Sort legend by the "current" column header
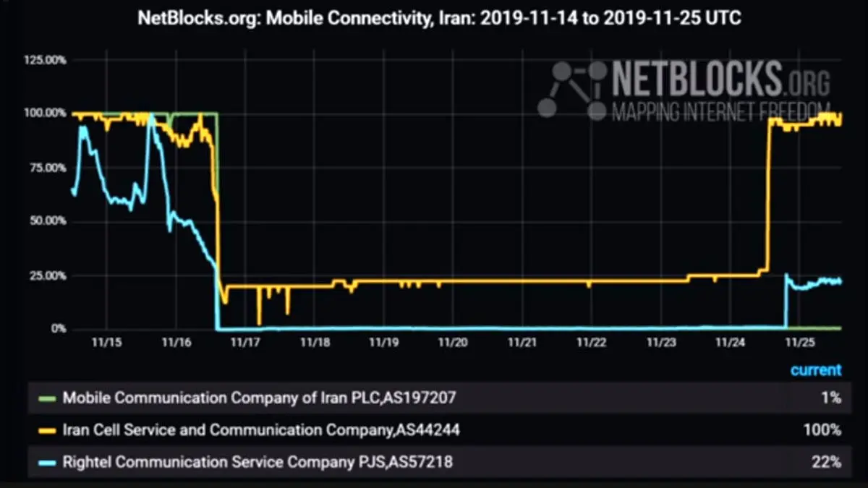The height and width of the screenshot is (488, 868). tap(816, 370)
